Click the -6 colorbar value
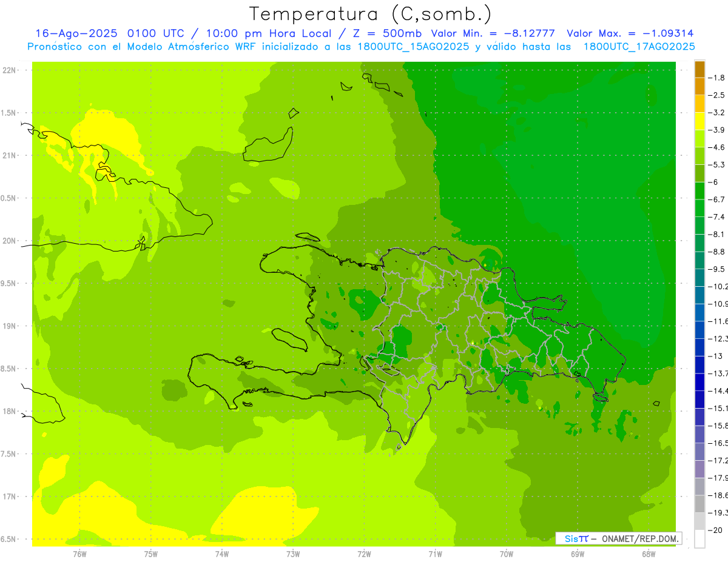This screenshot has height=562, width=728. 715,182
